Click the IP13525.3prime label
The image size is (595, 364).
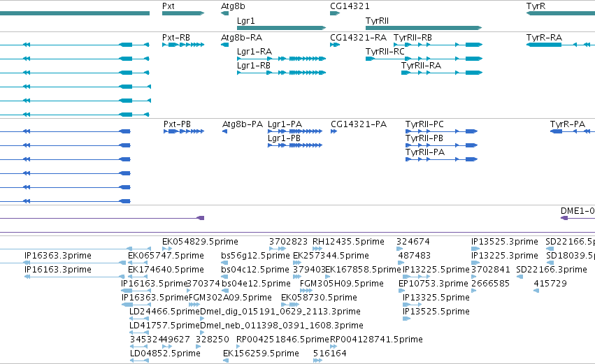[505, 242]
